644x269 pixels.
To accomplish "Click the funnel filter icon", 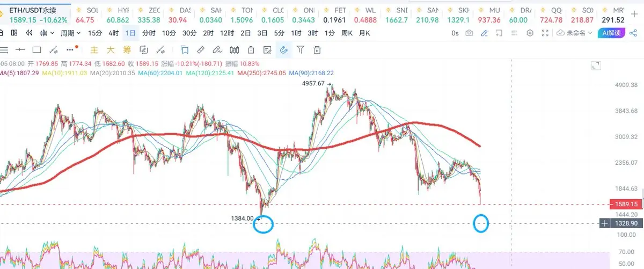I will click(x=301, y=50).
